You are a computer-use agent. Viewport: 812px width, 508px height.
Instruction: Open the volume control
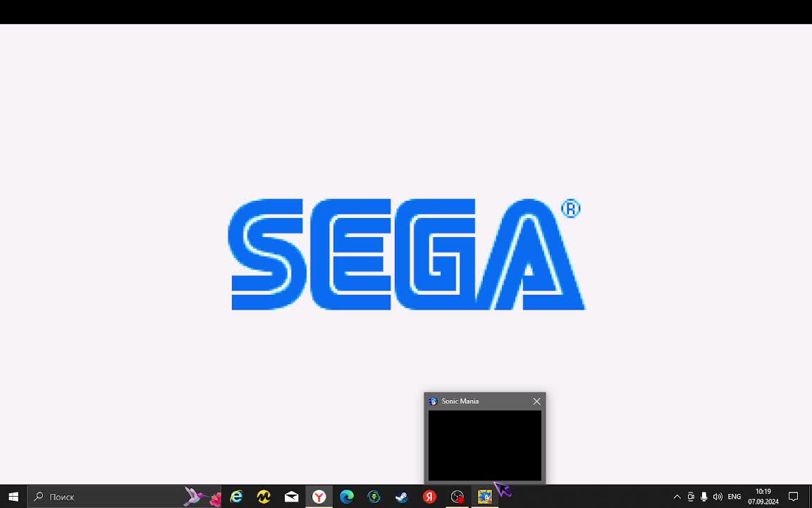718,497
